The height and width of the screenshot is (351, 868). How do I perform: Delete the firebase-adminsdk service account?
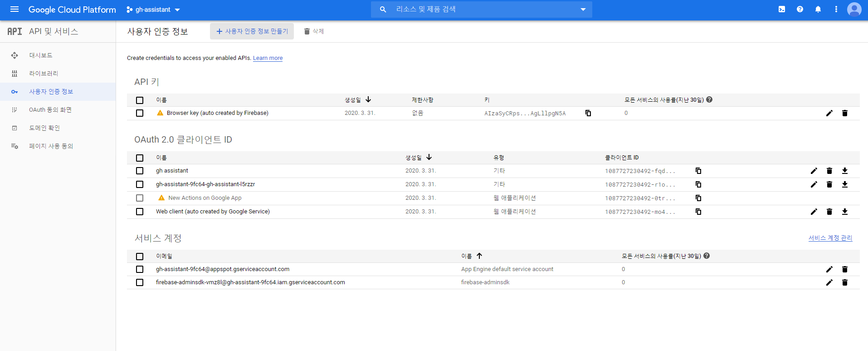coord(845,282)
